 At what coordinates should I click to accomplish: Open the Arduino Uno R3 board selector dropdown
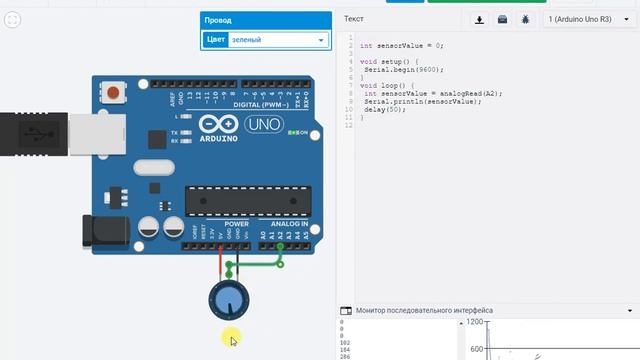tap(589, 19)
